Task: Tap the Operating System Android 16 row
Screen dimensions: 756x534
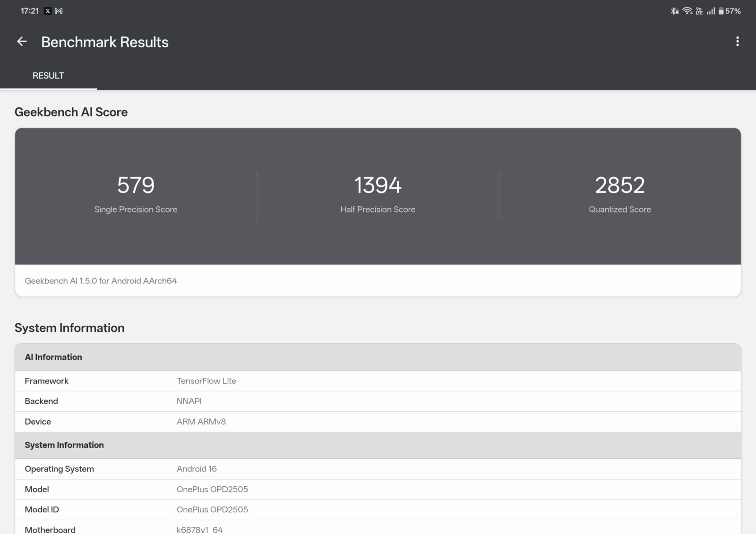Action: click(x=378, y=469)
